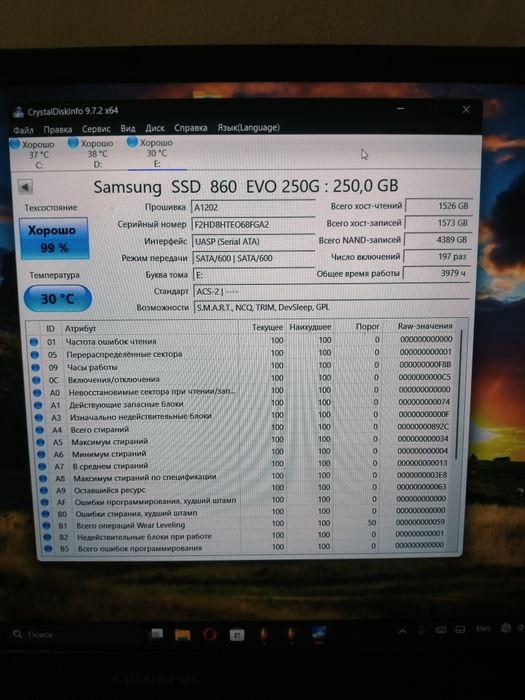Click the Стандарт field ACS-2
This screenshot has height=700, width=525.
coord(332,292)
